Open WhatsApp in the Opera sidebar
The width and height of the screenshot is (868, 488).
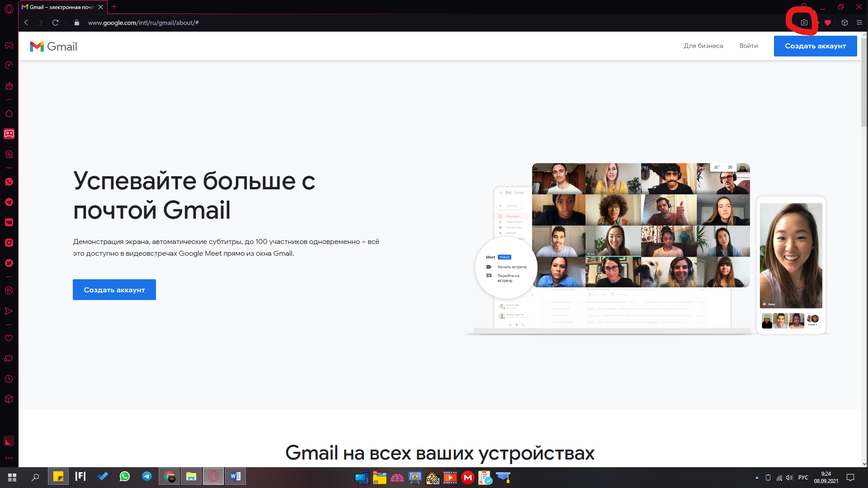tap(9, 182)
